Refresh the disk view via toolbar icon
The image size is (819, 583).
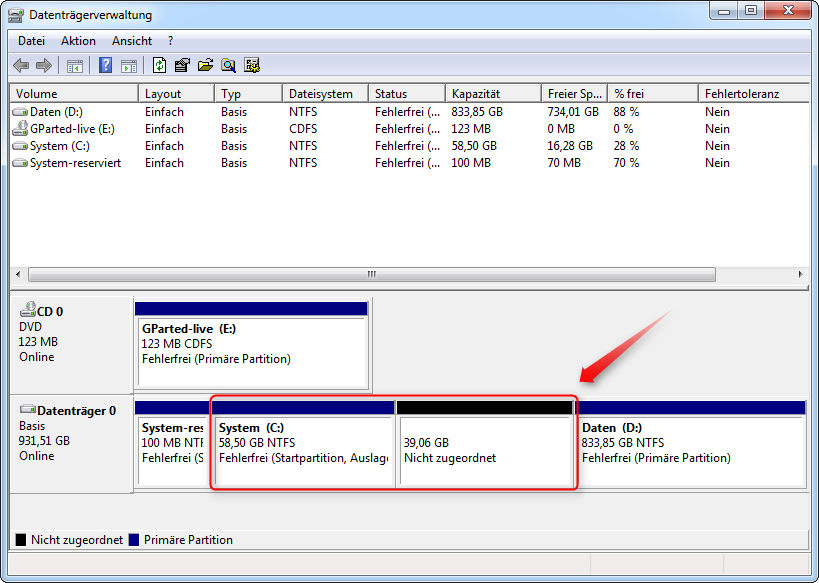pos(160,65)
